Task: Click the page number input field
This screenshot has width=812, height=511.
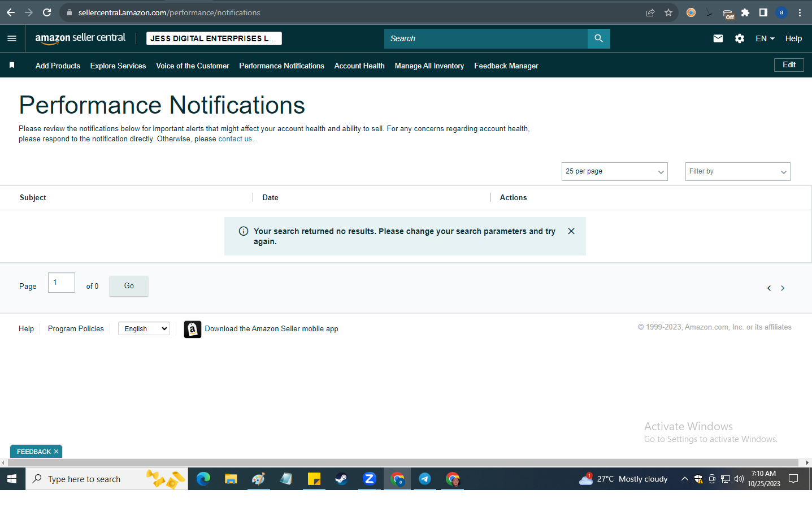Action: [x=62, y=283]
